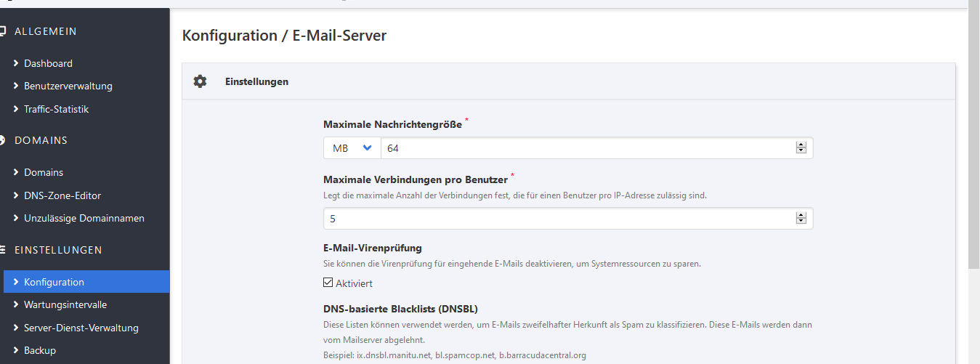The width and height of the screenshot is (980, 364).
Task: Click the gear icon beside Einstellungen
Action: coord(200,81)
